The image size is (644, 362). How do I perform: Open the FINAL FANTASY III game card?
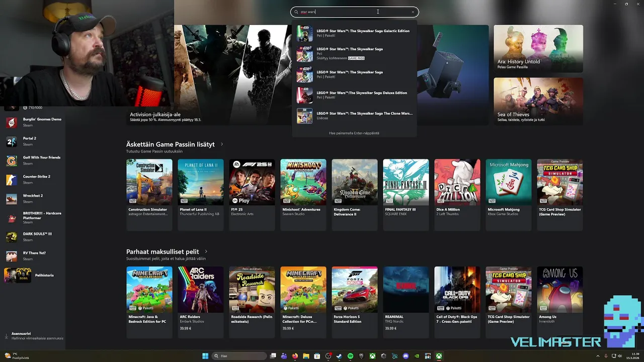click(406, 195)
